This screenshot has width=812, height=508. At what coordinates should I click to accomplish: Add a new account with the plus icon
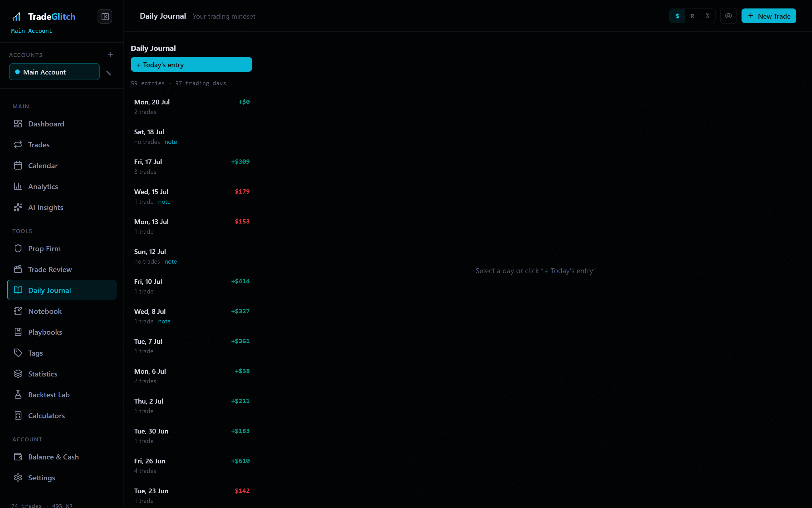(110, 54)
